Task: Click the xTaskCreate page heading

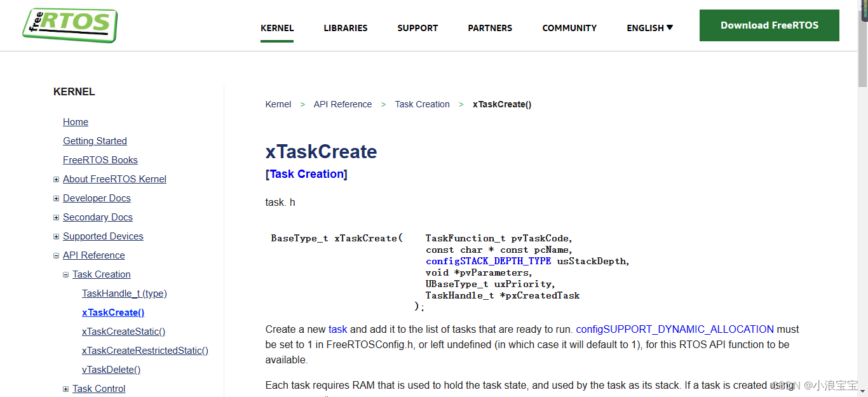Action: pyautogui.click(x=321, y=152)
